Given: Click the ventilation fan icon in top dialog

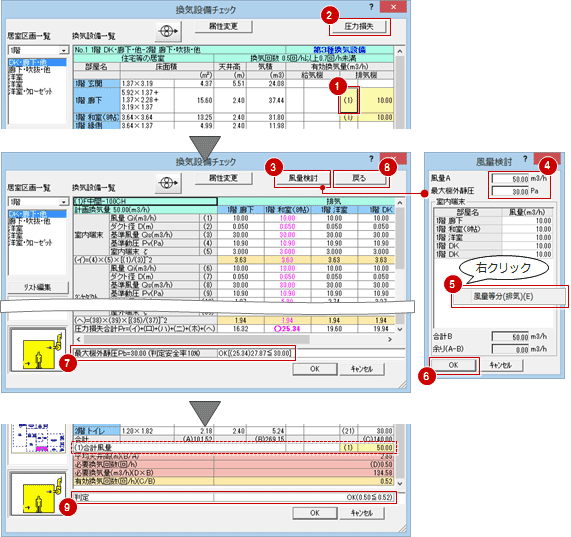Looking at the screenshot, I should pos(169,31).
